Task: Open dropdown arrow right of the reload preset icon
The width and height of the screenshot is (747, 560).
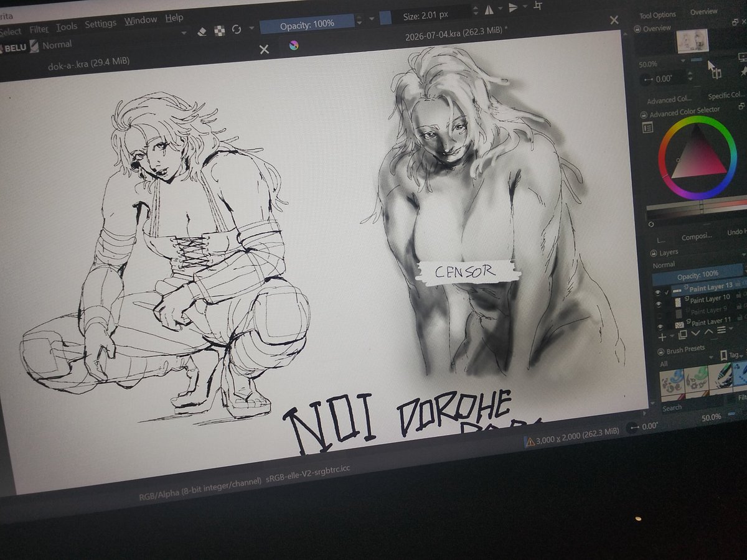Action: click(x=251, y=28)
